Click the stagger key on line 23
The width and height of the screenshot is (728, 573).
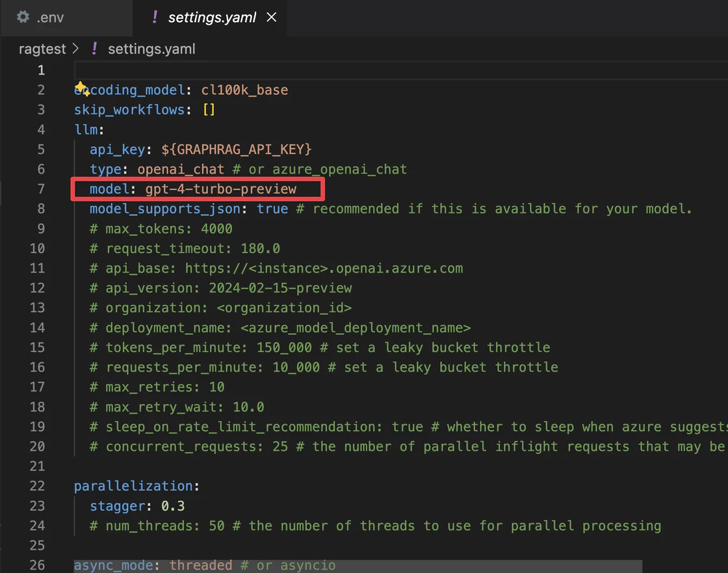pyautogui.click(x=117, y=506)
